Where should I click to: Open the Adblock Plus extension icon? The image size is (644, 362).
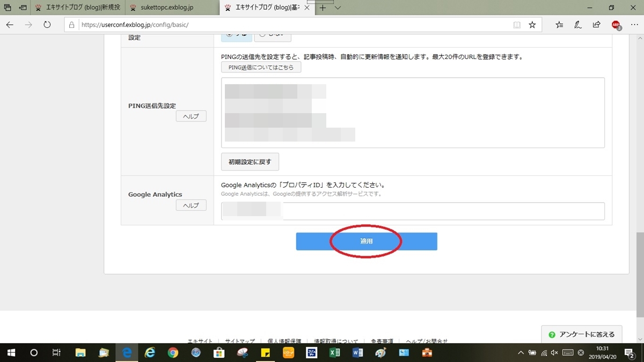[616, 25]
